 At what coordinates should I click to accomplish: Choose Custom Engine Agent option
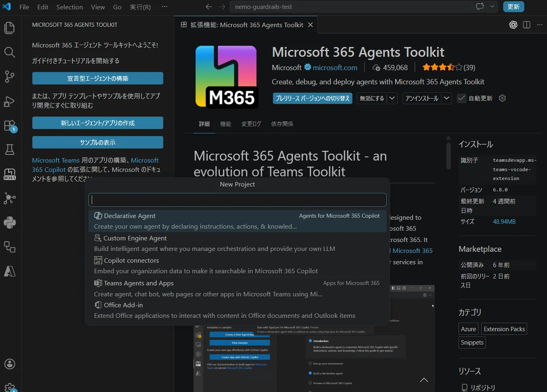(x=237, y=243)
